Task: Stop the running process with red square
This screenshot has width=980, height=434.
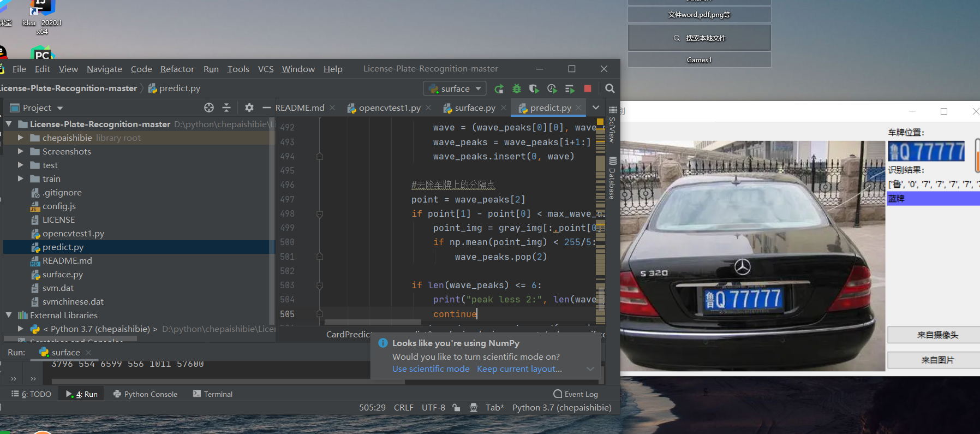Action: [588, 88]
